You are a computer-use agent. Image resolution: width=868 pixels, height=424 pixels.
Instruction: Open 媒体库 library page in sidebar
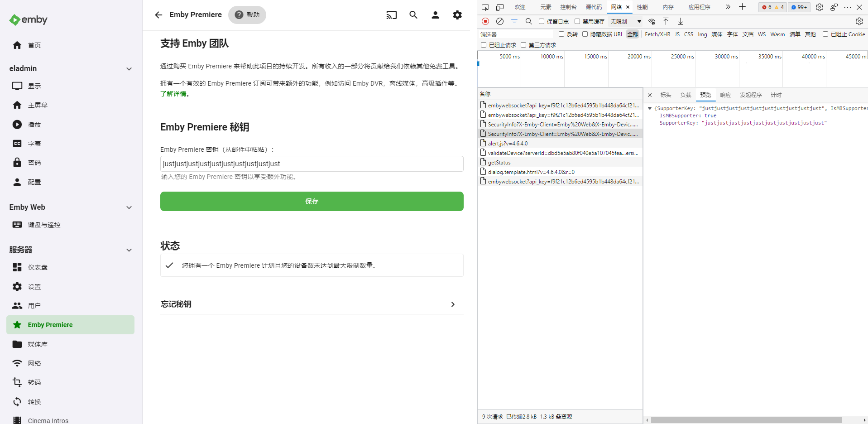[x=70, y=344]
